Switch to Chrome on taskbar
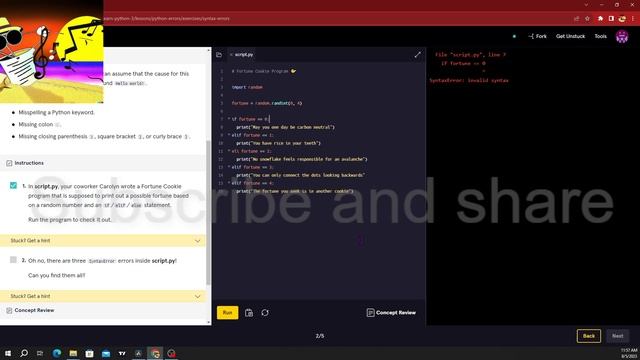 click(155, 353)
